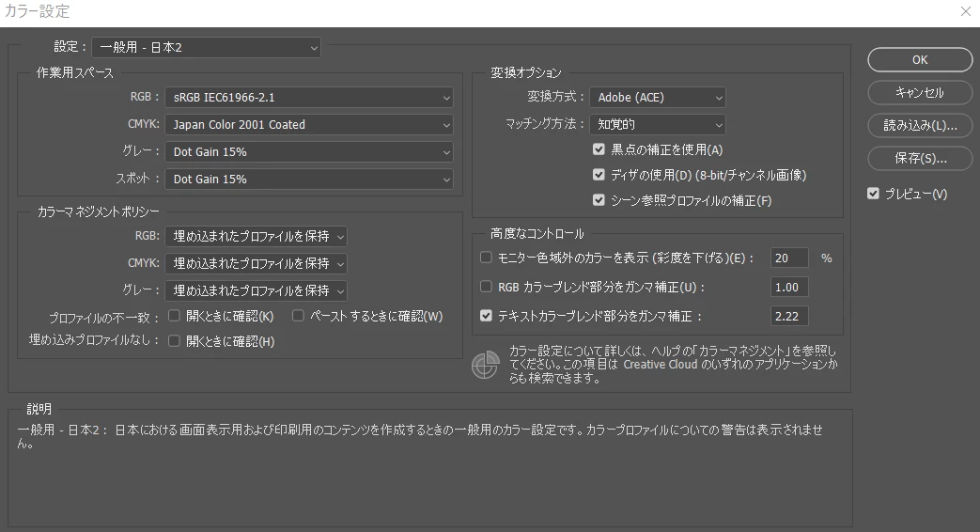Open the RGB policy 埋め込まれたプロファイルを保持 dropdown
Screen dimensions: 980x532
pyautogui.click(x=257, y=236)
